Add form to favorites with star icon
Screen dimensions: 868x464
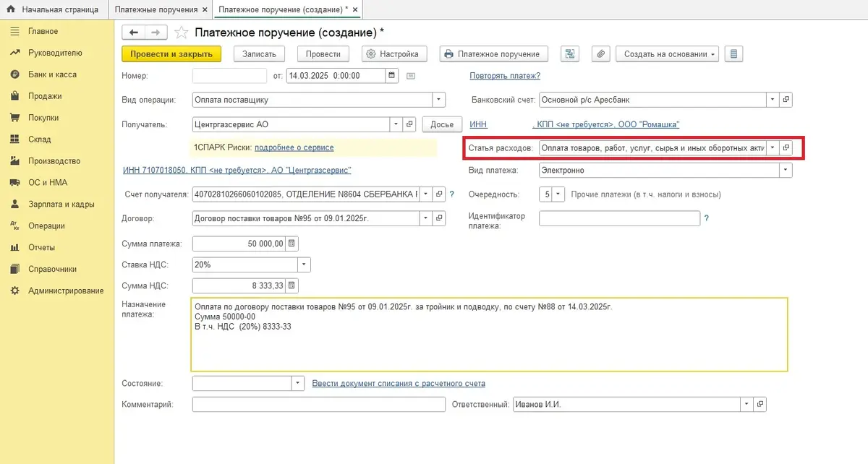(182, 33)
